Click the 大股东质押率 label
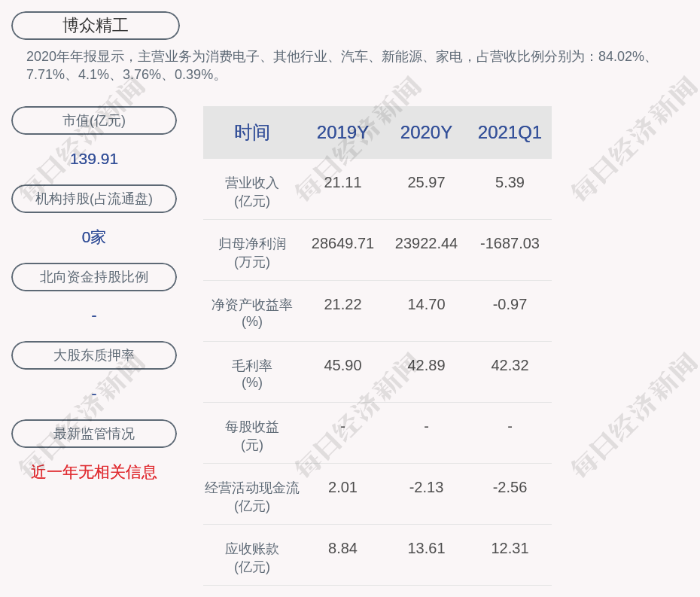This screenshot has width=700, height=597. click(x=93, y=355)
